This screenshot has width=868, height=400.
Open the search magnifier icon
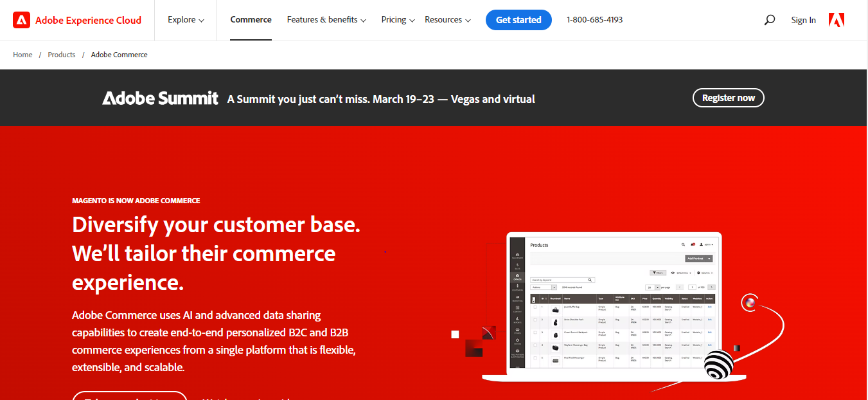770,20
